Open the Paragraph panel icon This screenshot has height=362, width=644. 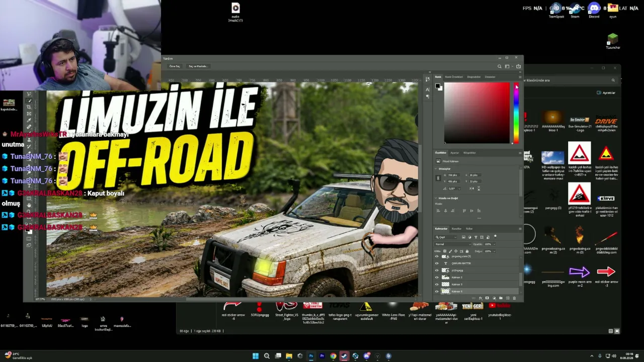click(428, 96)
